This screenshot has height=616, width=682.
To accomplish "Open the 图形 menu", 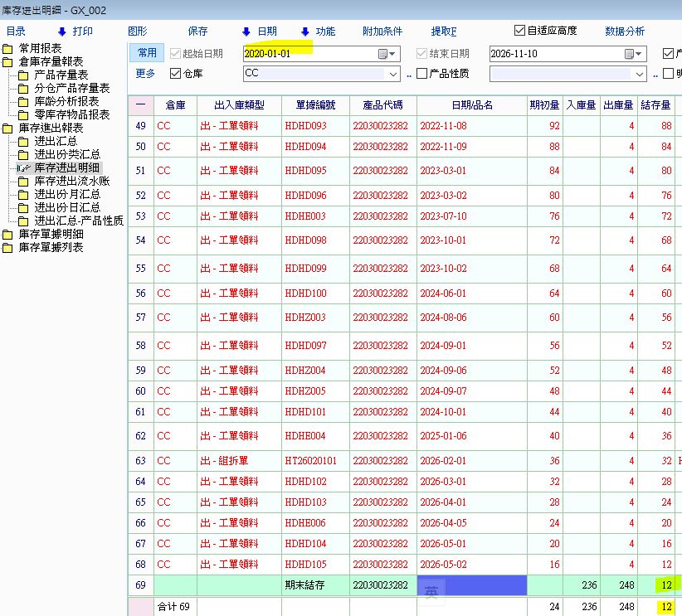I will tap(138, 32).
